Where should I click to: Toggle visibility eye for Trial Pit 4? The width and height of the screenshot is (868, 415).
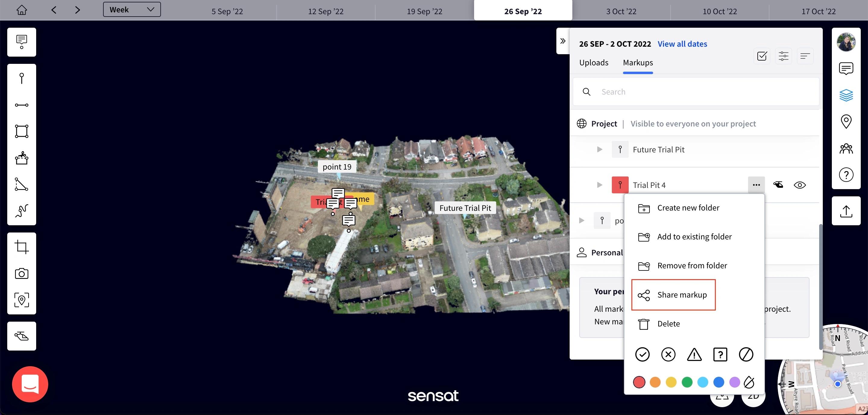pyautogui.click(x=800, y=185)
